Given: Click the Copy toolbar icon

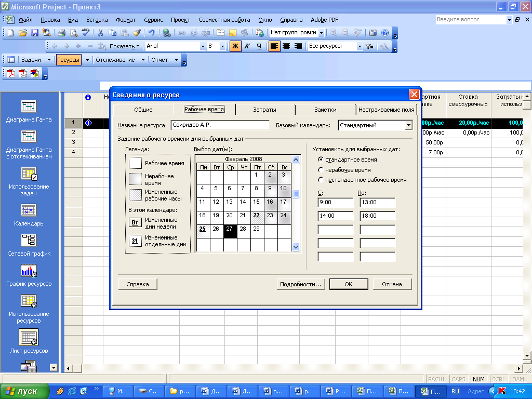Looking at the screenshot, I should (x=112, y=33).
